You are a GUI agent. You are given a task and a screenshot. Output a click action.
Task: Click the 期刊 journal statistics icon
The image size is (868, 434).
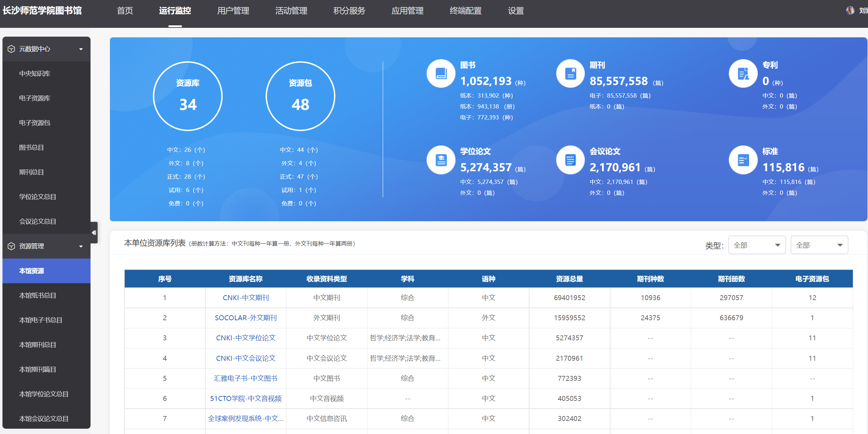coord(570,74)
